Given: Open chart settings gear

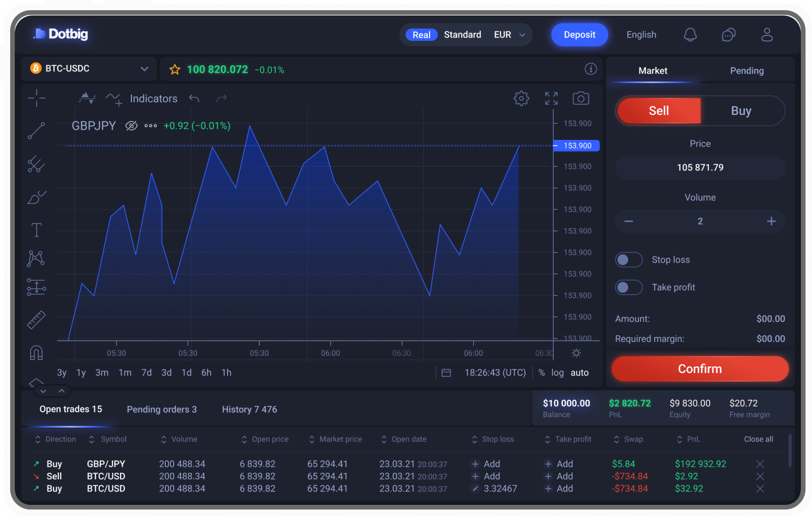Looking at the screenshot, I should click(x=521, y=98).
